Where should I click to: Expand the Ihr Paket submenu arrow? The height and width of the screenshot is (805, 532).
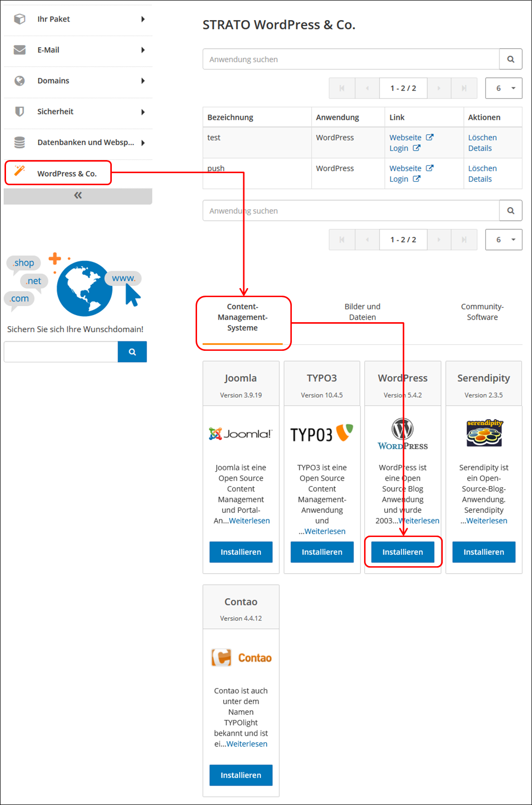(143, 19)
